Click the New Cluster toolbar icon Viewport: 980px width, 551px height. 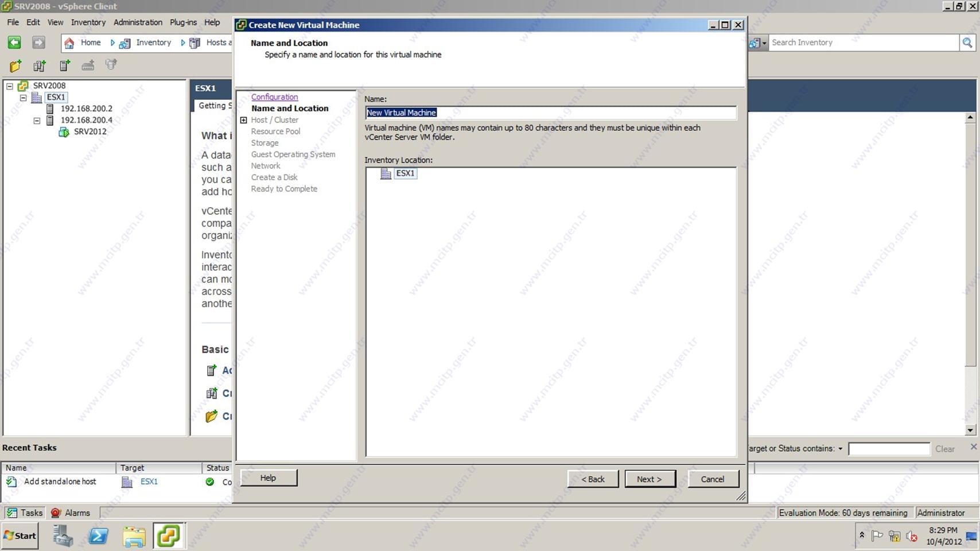click(40, 65)
